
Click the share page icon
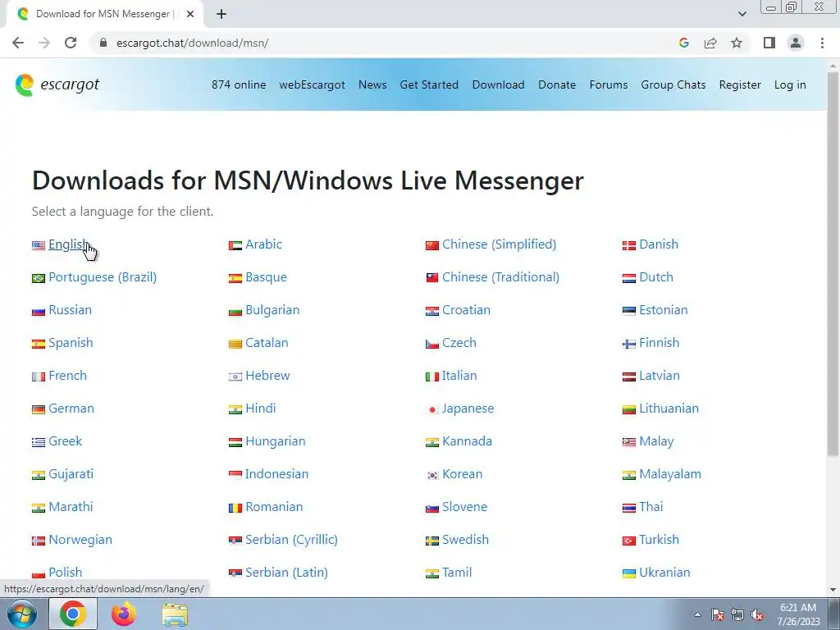point(710,43)
